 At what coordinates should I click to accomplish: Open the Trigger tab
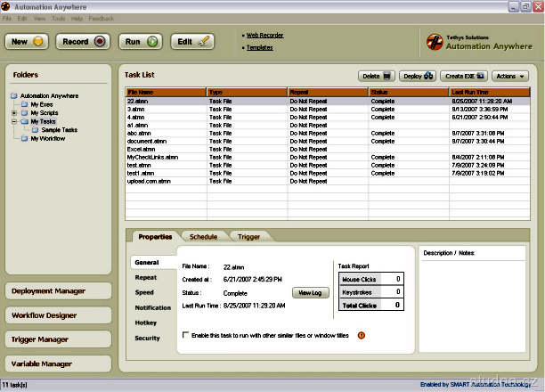[x=249, y=237]
